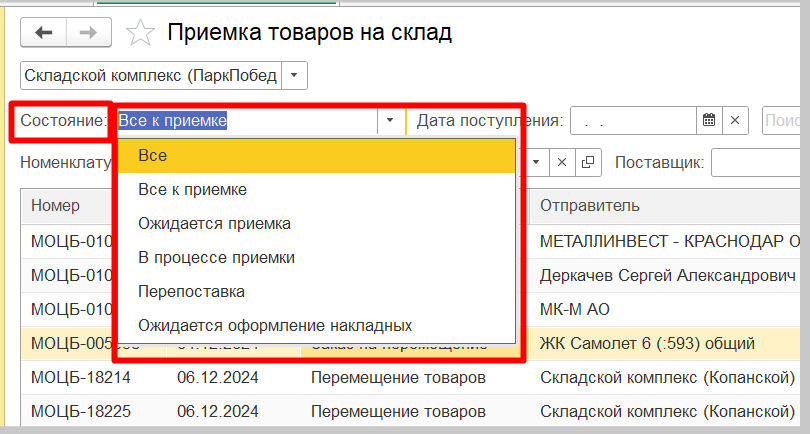This screenshot has width=810, height=434.
Task: Open the Номенклатура dropdown arrow
Action: 537,162
